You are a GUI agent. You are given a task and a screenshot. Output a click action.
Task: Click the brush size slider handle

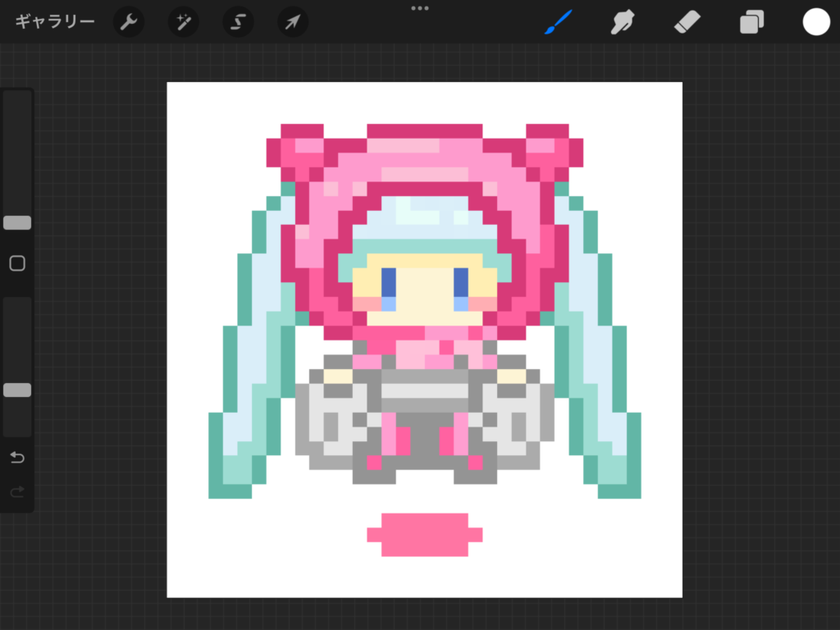click(17, 222)
